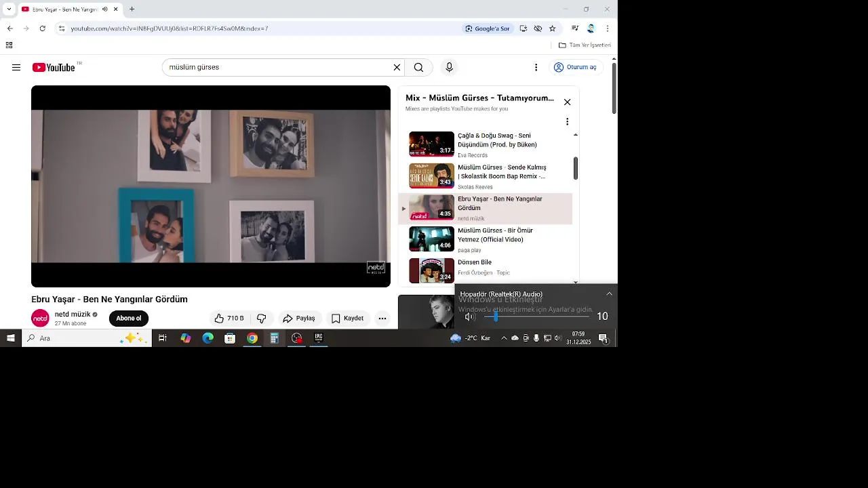Open the media controls toolbar icon
Screen dimensions: 868x488
pos(575,28)
